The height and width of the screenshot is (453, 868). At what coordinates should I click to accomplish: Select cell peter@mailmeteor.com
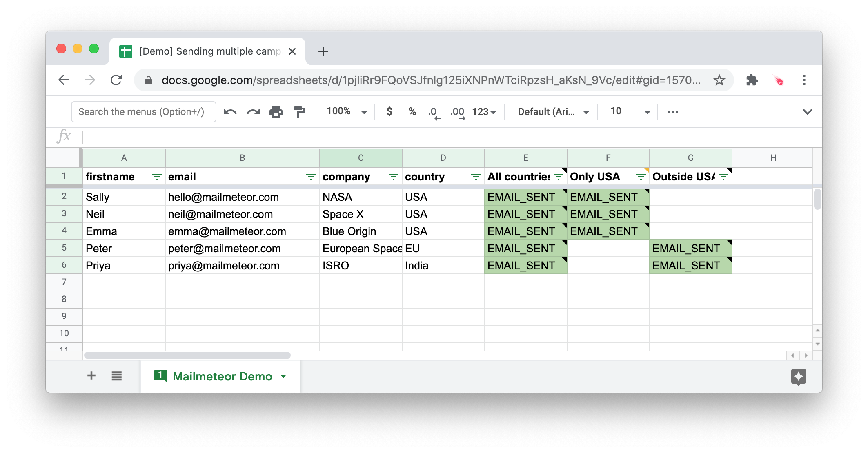pos(243,249)
